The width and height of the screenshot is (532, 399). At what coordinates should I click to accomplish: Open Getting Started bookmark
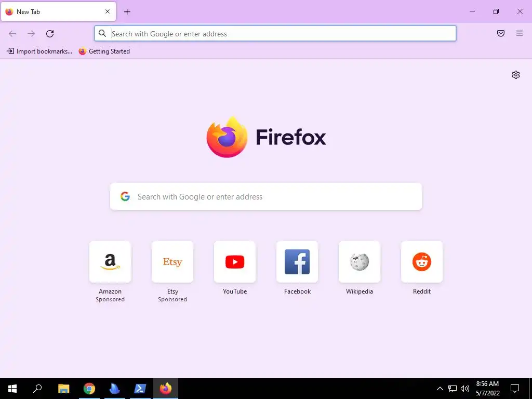point(104,51)
